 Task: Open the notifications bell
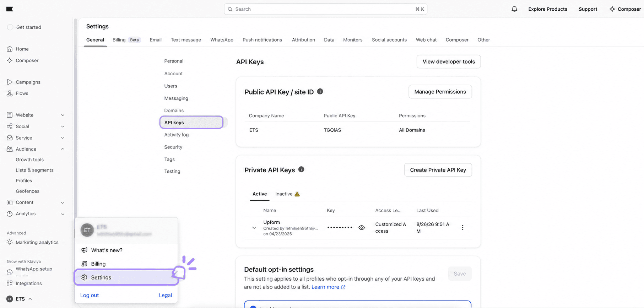tap(514, 9)
